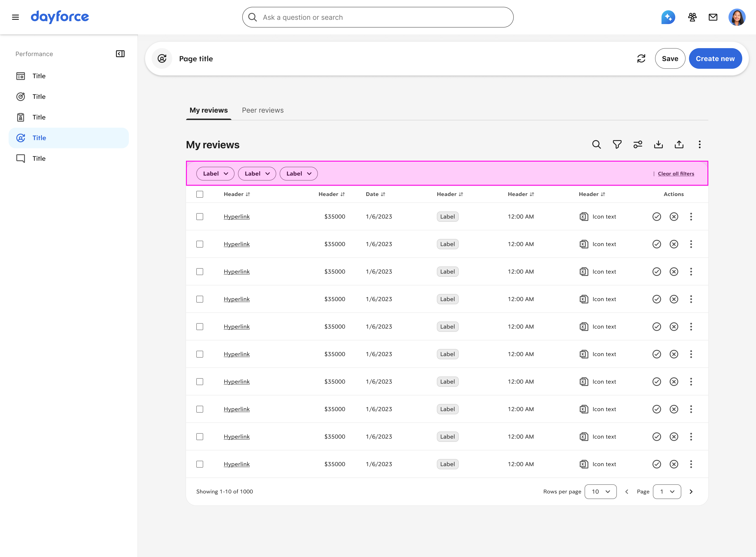Open the hamburger navigation menu
The width and height of the screenshot is (756, 557).
click(x=15, y=17)
